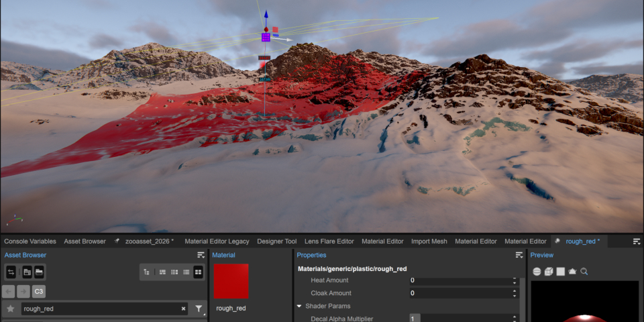This screenshot has height=322, width=644.
Task: Click the C3 breadcrumb button
Action: [40, 291]
